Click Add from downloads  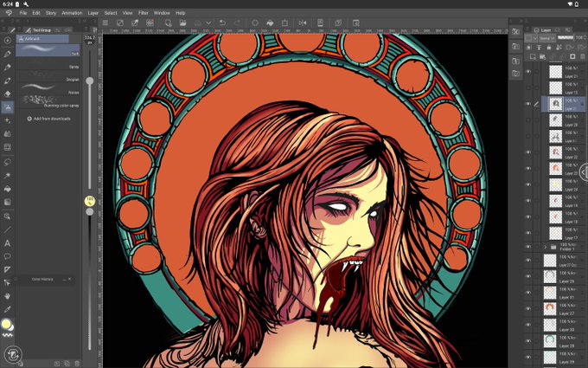[48, 119]
